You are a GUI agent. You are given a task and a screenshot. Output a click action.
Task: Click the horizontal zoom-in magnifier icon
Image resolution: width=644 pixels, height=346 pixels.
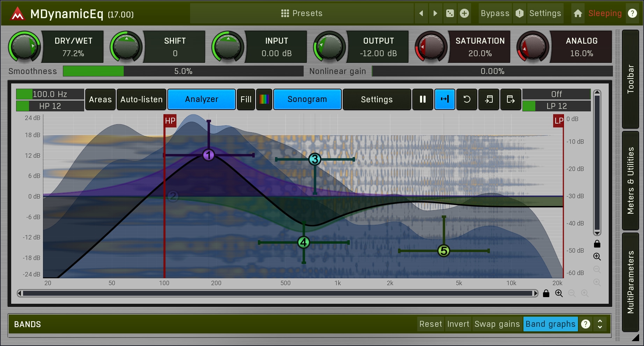tap(559, 293)
